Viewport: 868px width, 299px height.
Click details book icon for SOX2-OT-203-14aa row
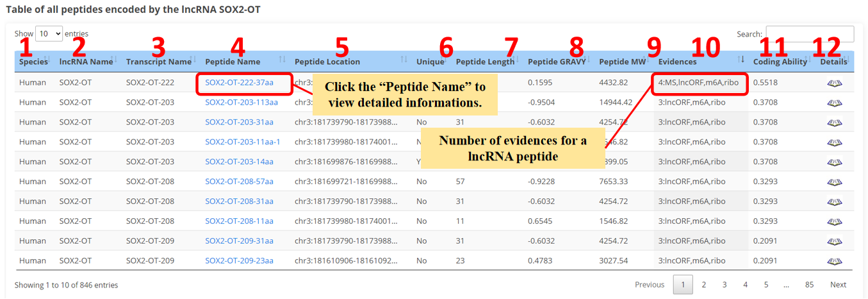point(833,162)
